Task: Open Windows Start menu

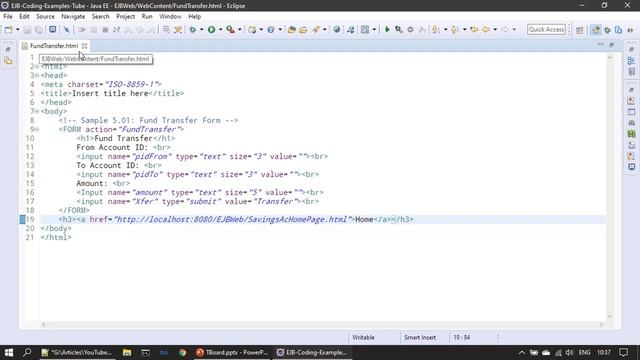Action: pyautogui.click(x=9, y=352)
